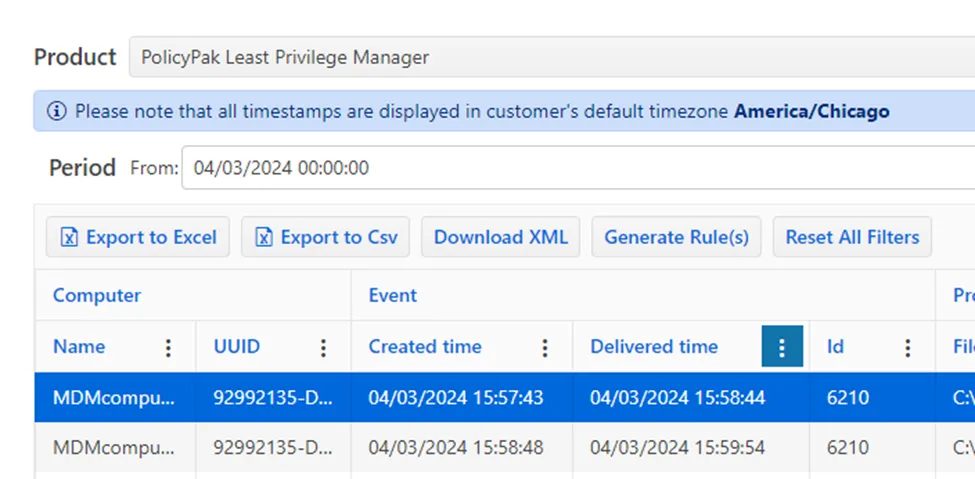Click the UUID cell in the highlighted row

(x=274, y=398)
